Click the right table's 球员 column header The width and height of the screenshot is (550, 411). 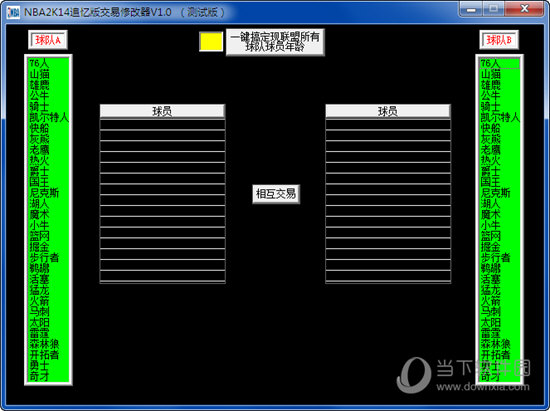pos(388,111)
